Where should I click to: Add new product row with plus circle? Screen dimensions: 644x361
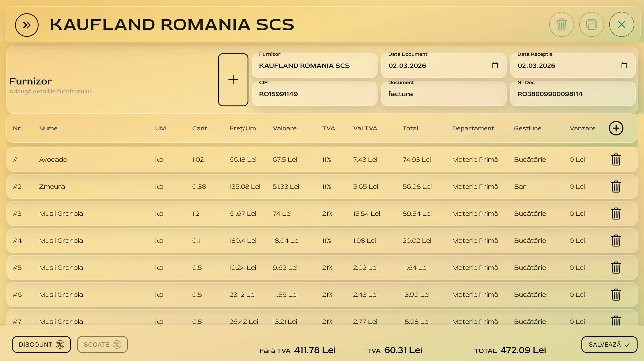coord(616,128)
